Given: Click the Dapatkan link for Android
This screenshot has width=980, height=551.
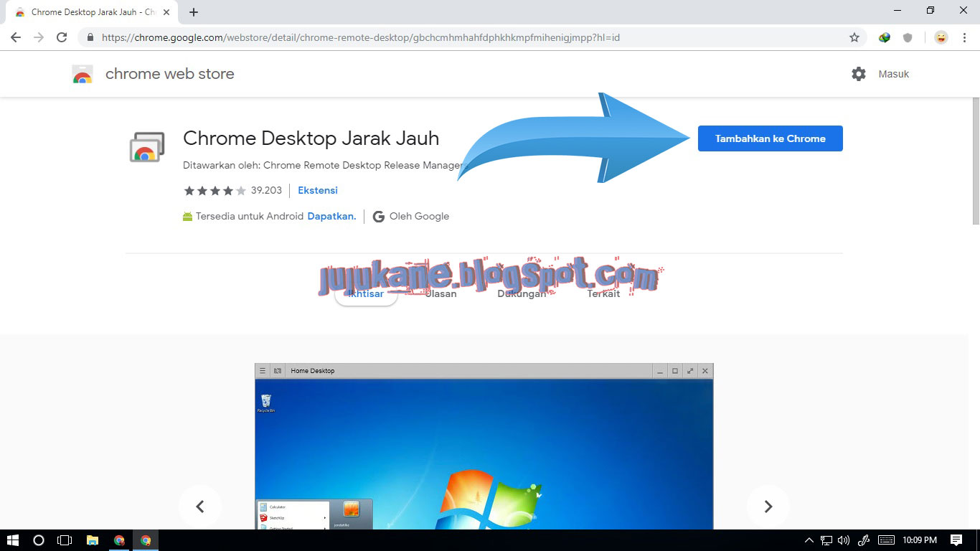Looking at the screenshot, I should pos(331,216).
